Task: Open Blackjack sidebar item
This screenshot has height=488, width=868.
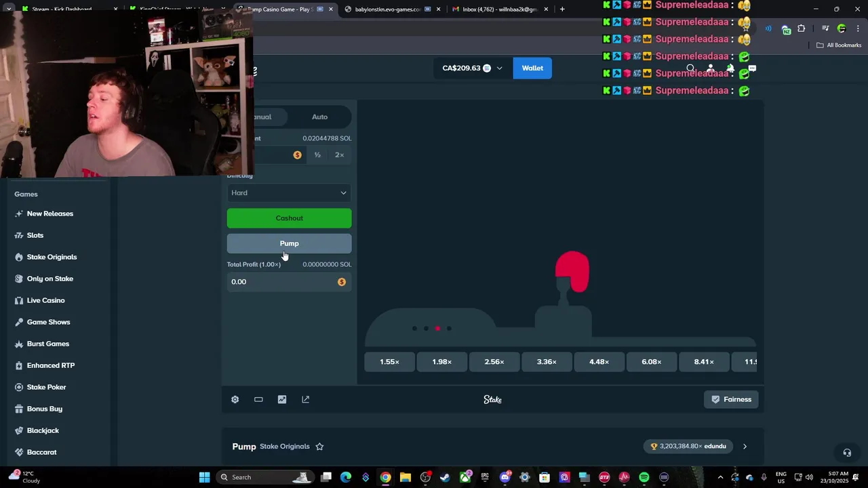Action: coord(43,431)
